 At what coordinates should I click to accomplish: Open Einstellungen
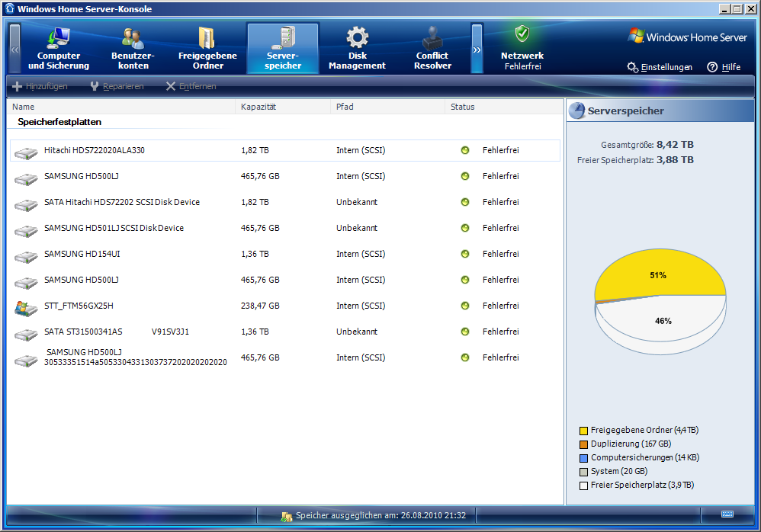660,67
